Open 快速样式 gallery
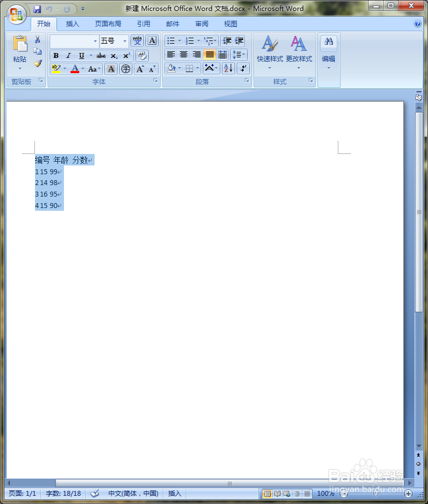Viewport: 428px width, 504px height. pyautogui.click(x=269, y=52)
